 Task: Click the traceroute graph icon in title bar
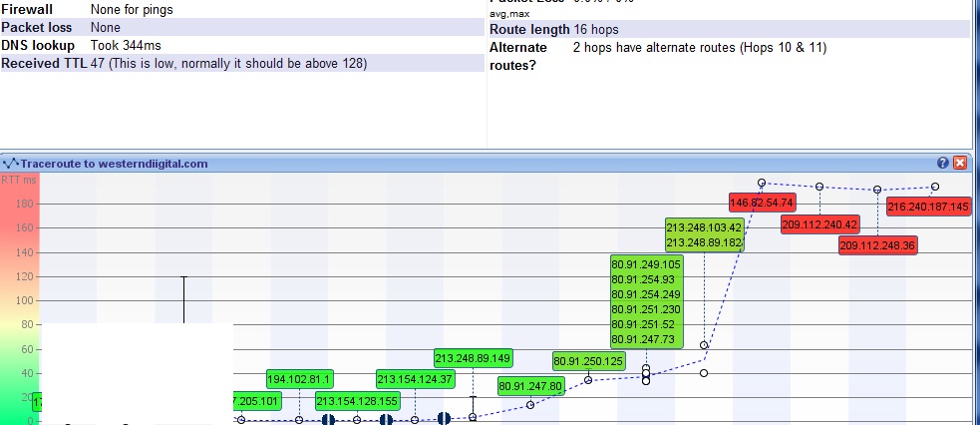[x=11, y=164]
